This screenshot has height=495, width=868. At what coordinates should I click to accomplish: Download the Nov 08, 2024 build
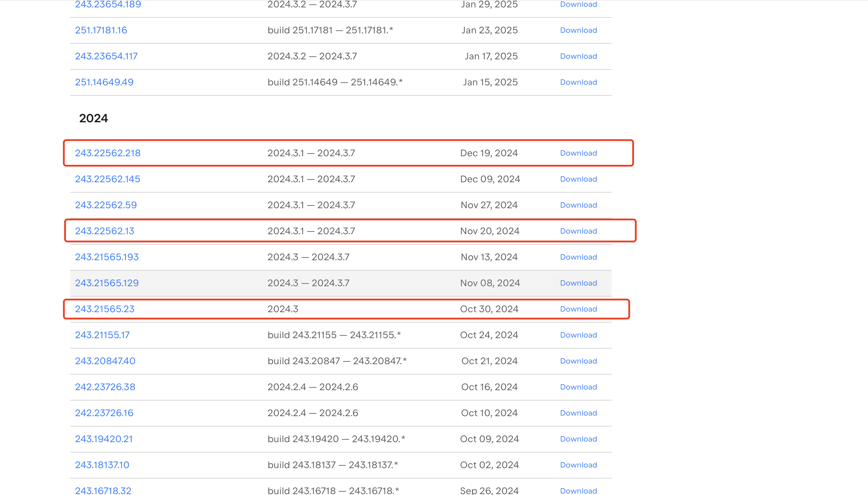pyautogui.click(x=578, y=283)
